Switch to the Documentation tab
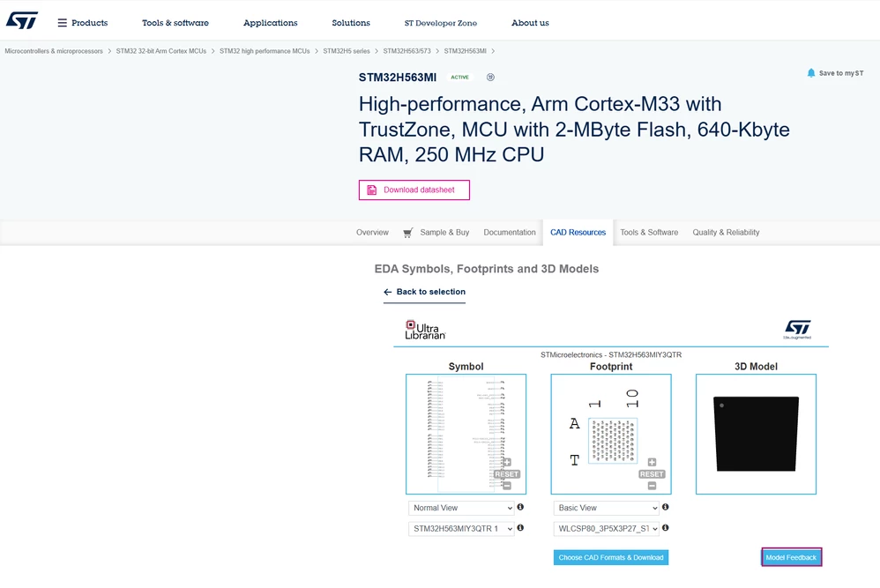 [x=510, y=232]
